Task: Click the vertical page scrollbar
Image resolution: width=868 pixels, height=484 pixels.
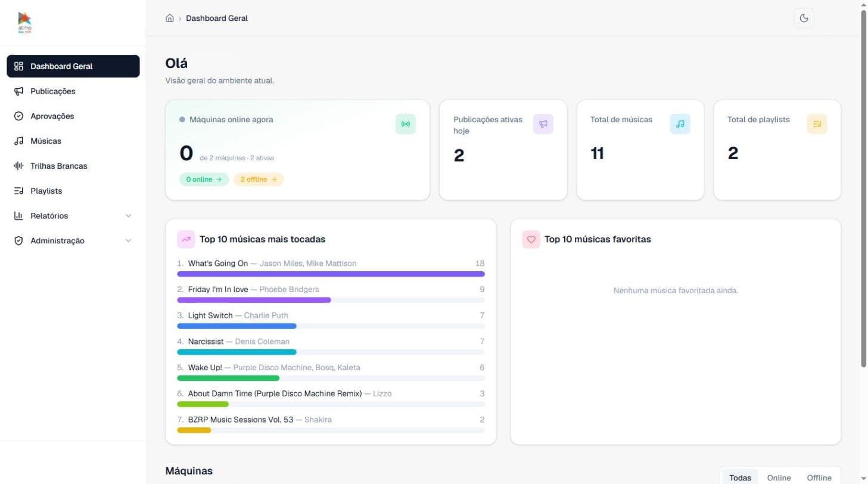Action: pyautogui.click(x=863, y=188)
